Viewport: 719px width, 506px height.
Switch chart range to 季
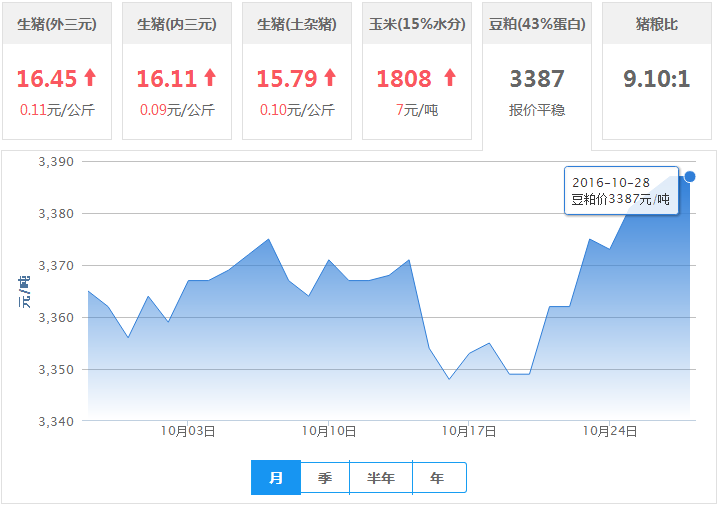point(325,478)
